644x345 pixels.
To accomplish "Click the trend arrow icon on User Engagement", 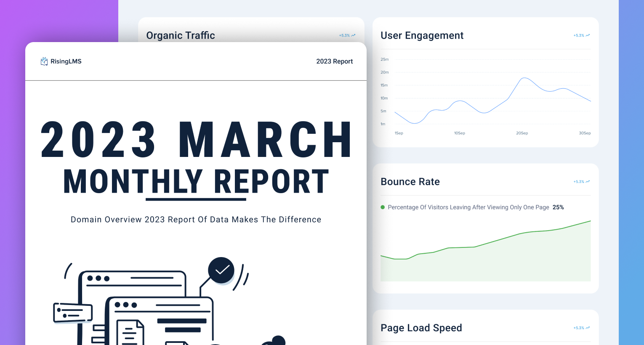I will 588,35.
